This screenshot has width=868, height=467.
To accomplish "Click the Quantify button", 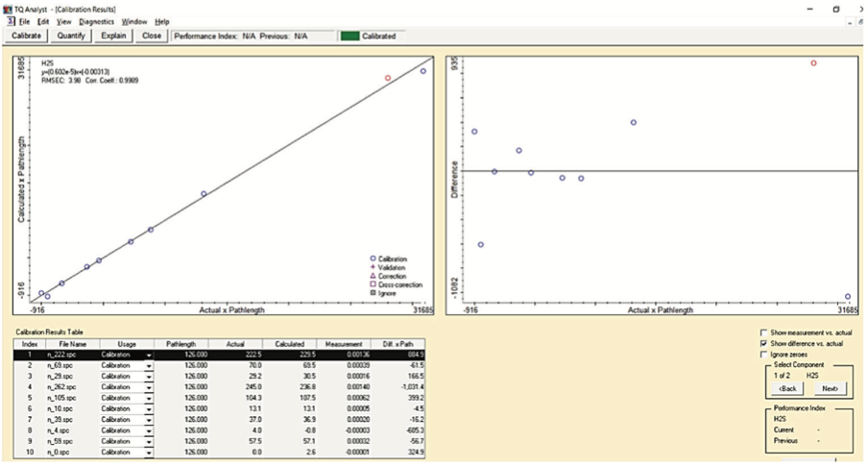I will point(71,36).
